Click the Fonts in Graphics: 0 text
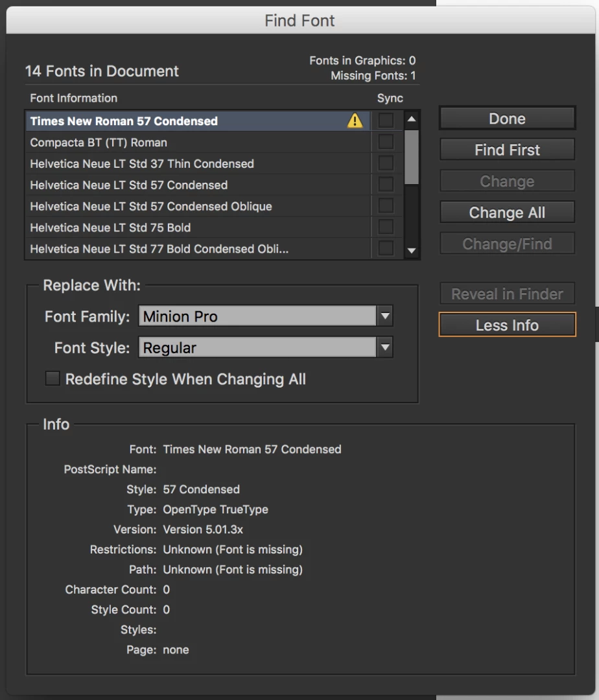The height and width of the screenshot is (700, 599). coord(362,60)
